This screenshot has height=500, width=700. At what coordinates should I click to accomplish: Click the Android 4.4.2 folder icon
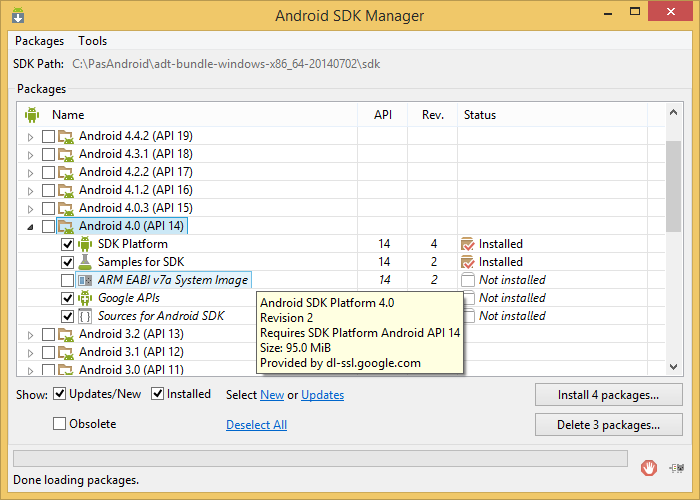66,136
